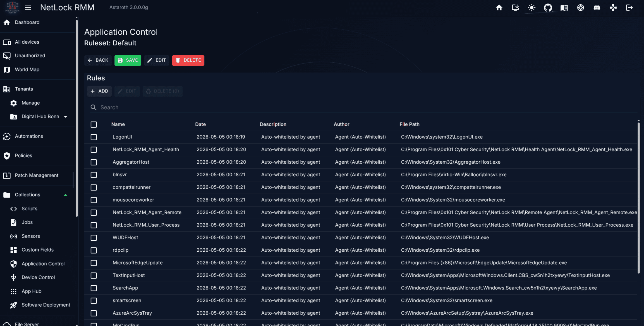This screenshot has height=326, width=644.
Task: Check the blnsvr rule checkbox
Action: pos(93,175)
